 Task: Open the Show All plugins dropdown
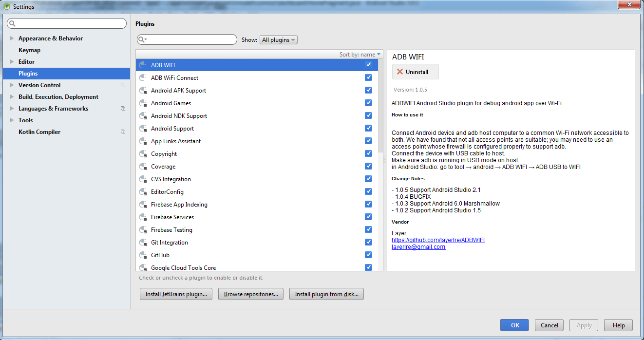pyautogui.click(x=279, y=40)
